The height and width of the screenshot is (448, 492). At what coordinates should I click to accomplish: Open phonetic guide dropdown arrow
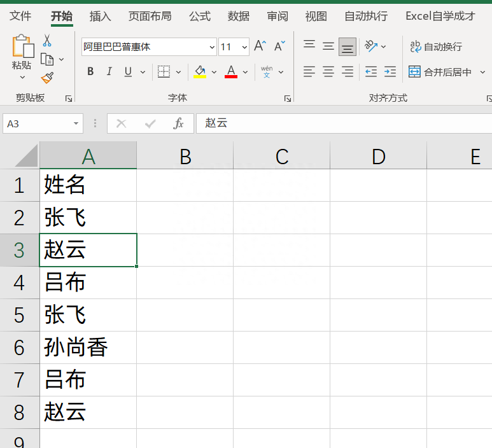point(281,72)
